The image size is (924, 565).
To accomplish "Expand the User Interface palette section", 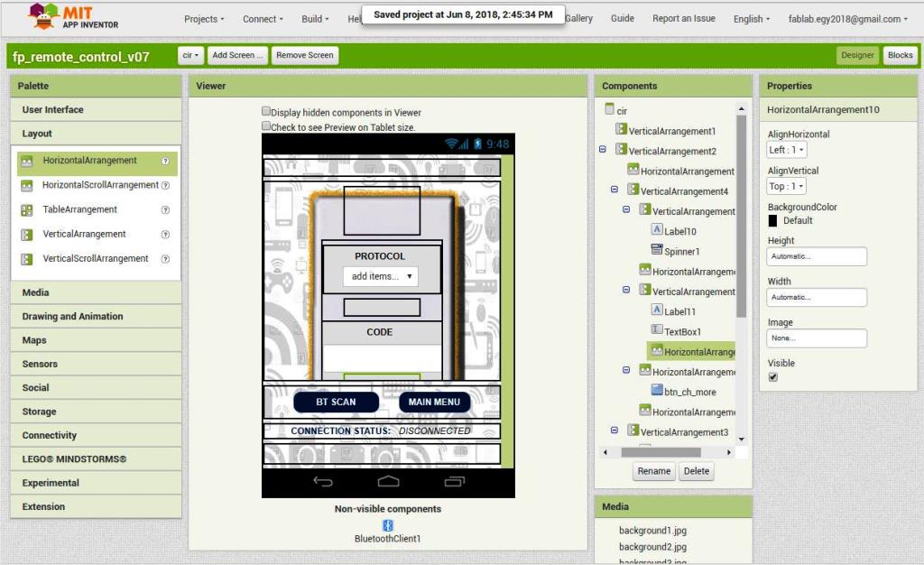I will (96, 109).
